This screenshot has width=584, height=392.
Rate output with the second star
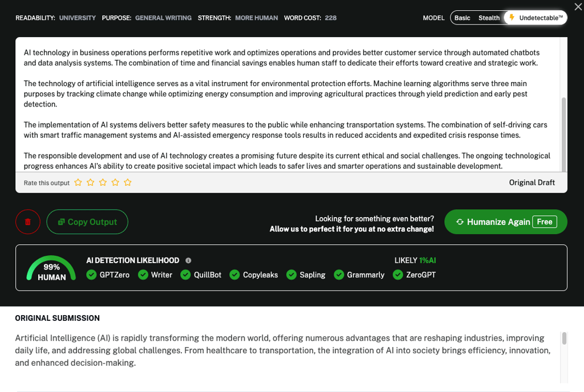click(91, 182)
